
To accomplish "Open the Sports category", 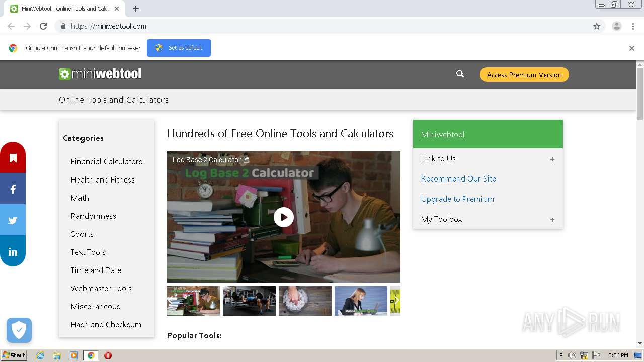I will [82, 234].
